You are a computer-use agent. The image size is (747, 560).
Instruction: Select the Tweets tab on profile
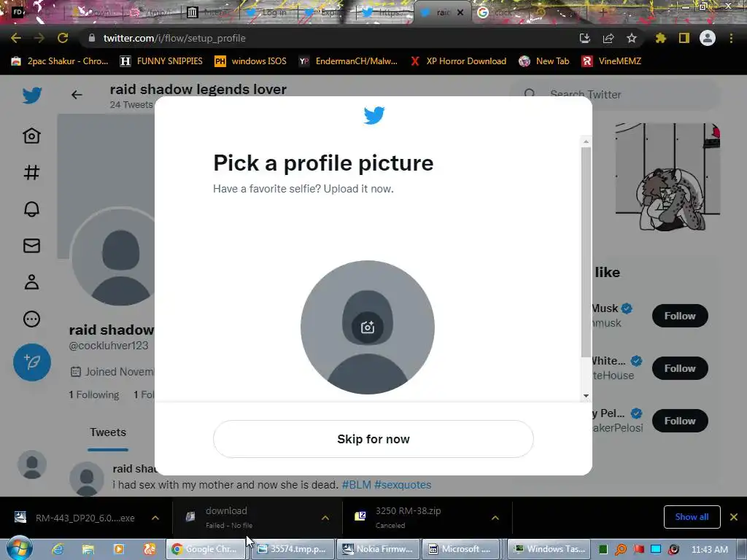coord(108,432)
